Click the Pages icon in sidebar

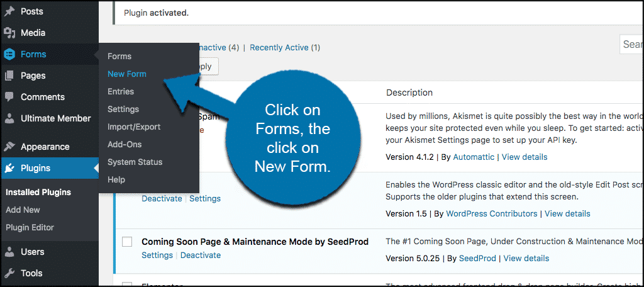point(9,76)
